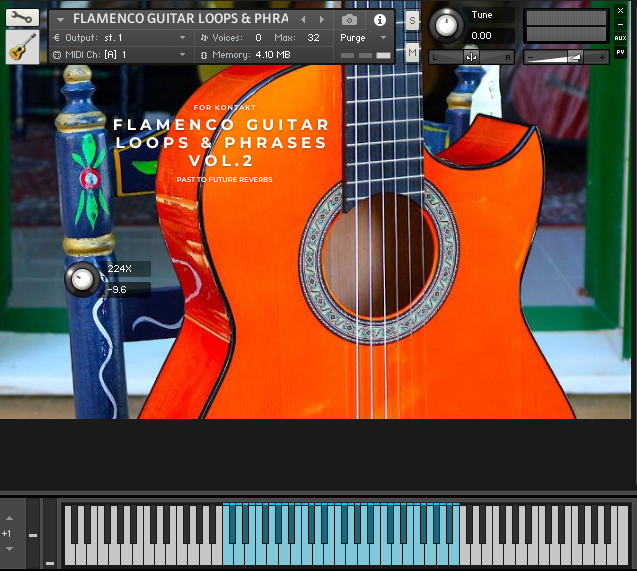Solo the instrument with S button

[x=412, y=20]
